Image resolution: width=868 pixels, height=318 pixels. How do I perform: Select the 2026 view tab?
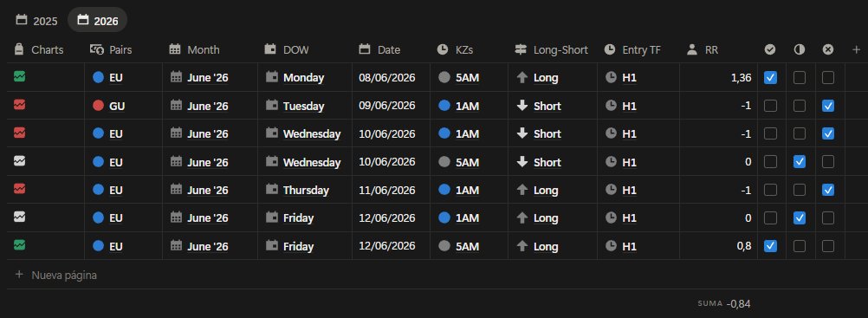[97, 21]
